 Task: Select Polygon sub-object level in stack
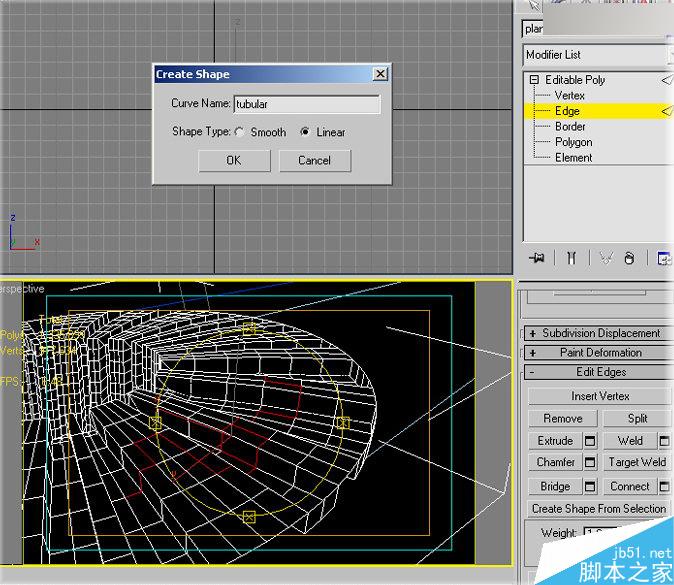tap(572, 142)
